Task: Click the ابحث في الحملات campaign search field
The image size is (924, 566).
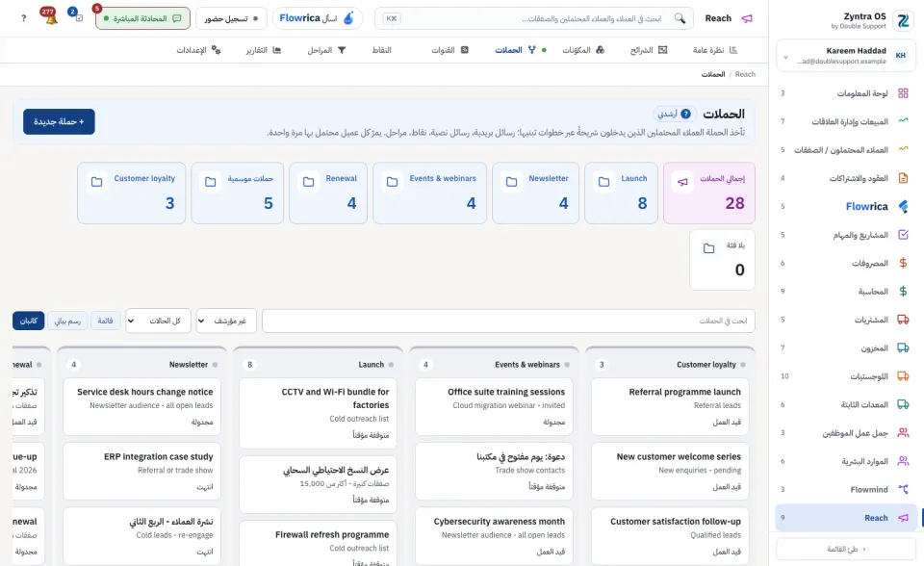Action: pyautogui.click(x=508, y=321)
